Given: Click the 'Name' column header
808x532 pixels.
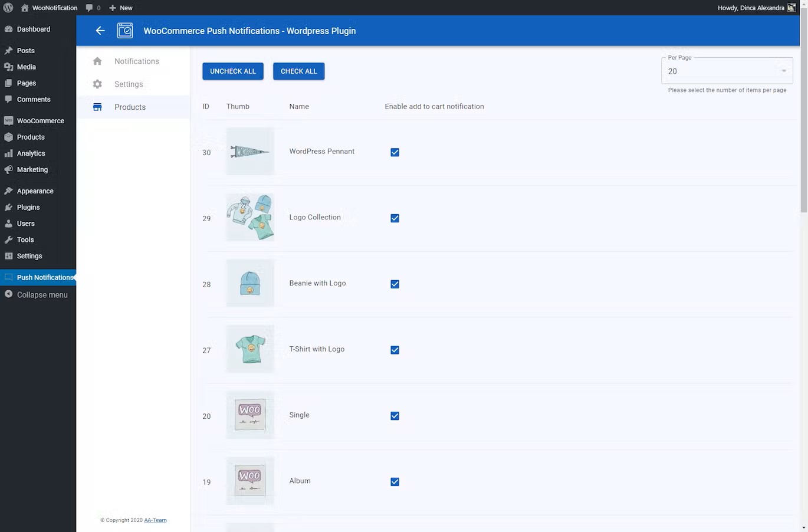Looking at the screenshot, I should tap(299, 107).
